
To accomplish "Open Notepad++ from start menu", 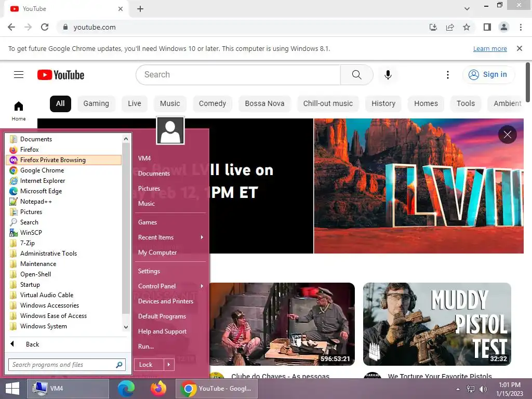I will click(64, 202).
